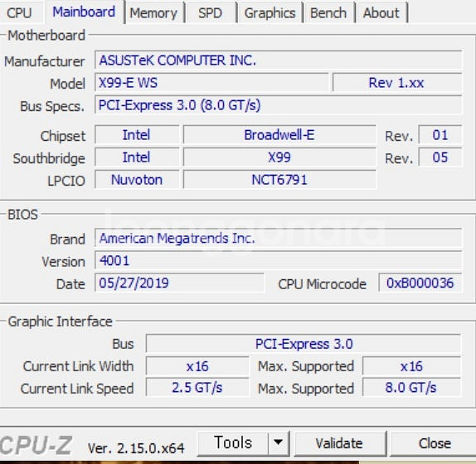Click the Graphic Interface group label
476x464 pixels.
click(x=60, y=321)
